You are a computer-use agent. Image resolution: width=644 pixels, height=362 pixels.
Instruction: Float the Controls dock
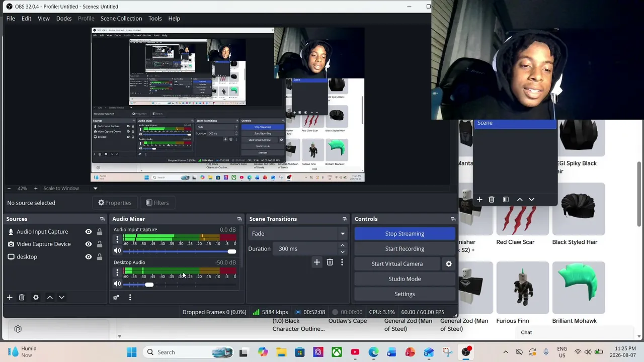[x=453, y=219]
